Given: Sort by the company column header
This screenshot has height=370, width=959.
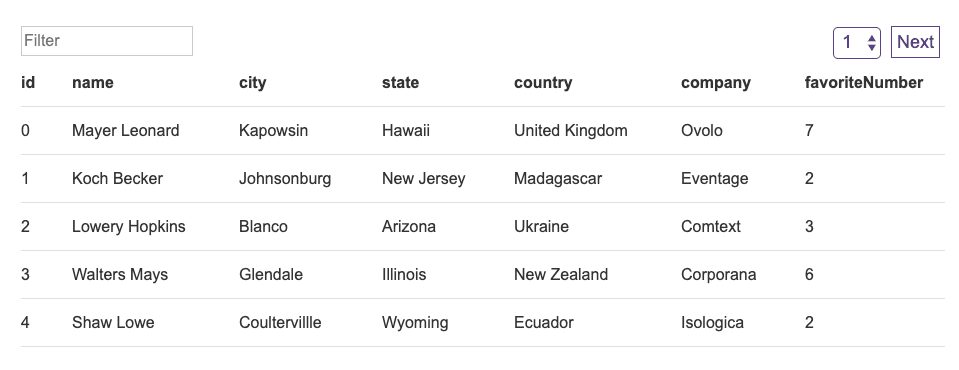Looking at the screenshot, I should click(716, 83).
